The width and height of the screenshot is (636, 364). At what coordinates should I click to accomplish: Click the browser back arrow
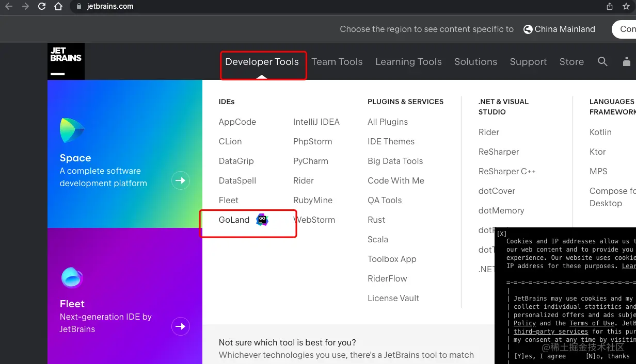pyautogui.click(x=9, y=6)
